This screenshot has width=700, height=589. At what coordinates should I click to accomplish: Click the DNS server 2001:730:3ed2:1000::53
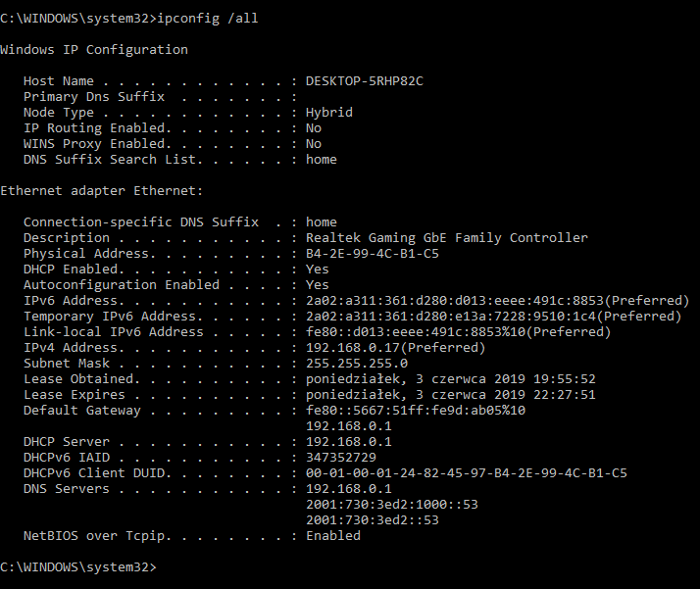click(392, 505)
